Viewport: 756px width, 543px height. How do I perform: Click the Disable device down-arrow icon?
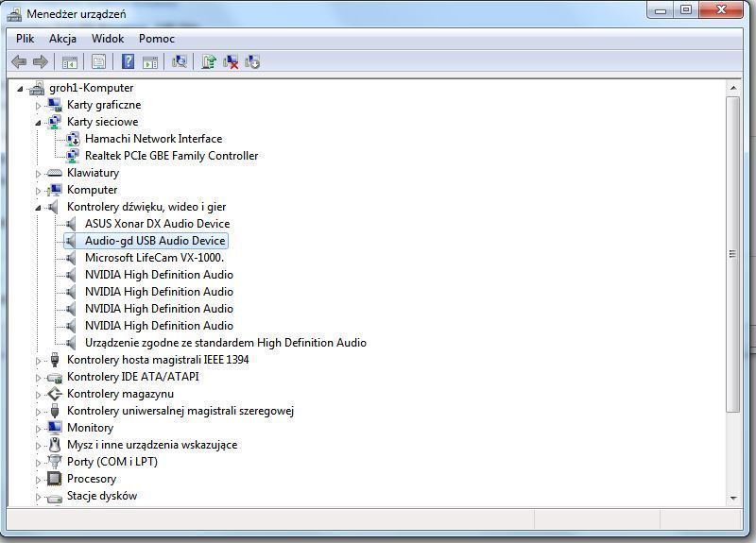click(252, 61)
